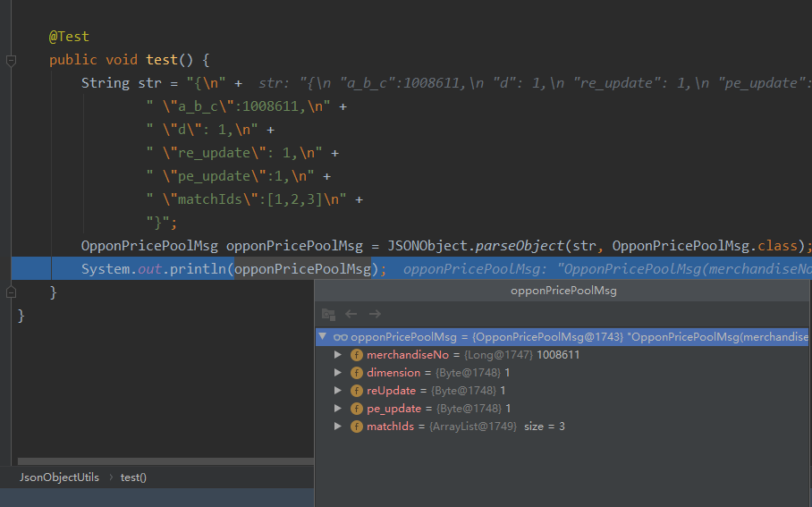Collapse the opponPricePoolMsg root node
The width and height of the screenshot is (812, 507).
pyautogui.click(x=323, y=337)
